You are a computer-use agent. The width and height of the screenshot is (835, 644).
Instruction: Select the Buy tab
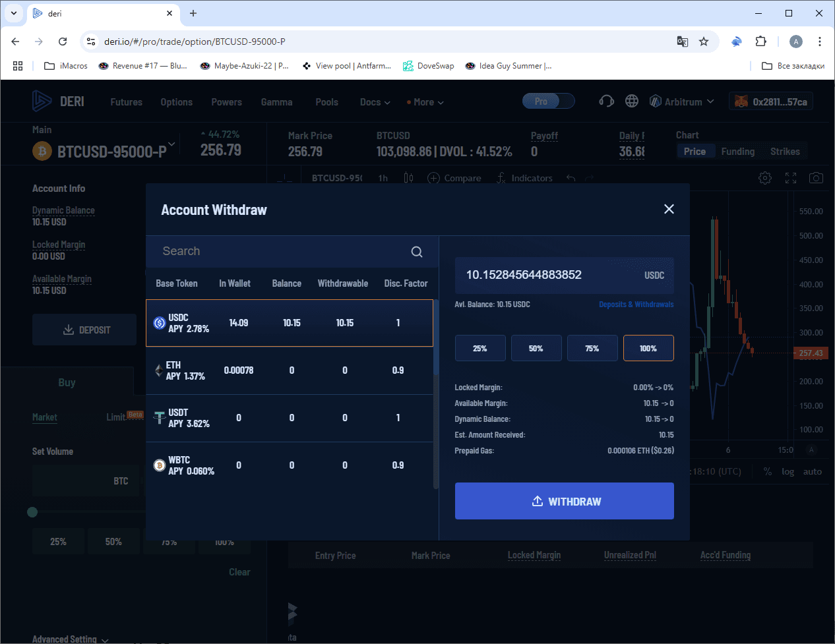(x=67, y=382)
